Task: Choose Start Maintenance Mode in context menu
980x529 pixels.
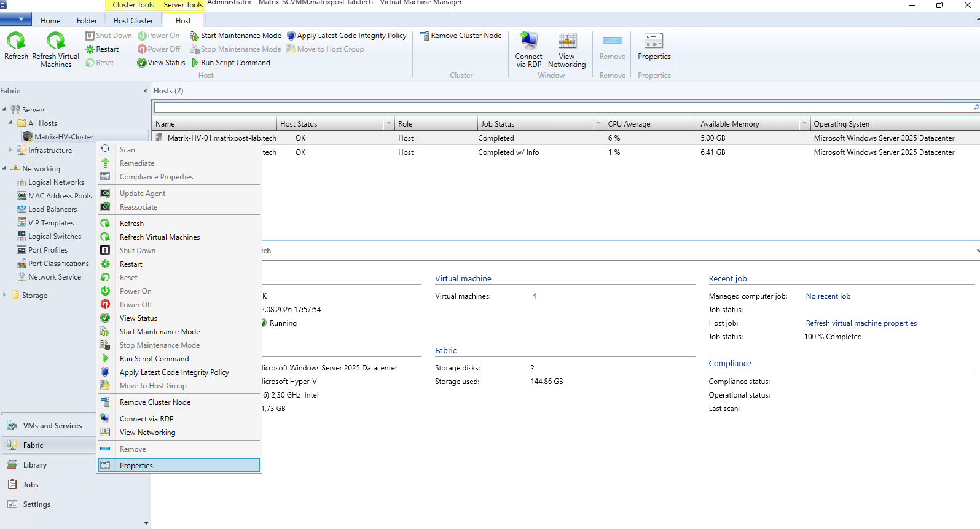Action: pyautogui.click(x=179, y=332)
